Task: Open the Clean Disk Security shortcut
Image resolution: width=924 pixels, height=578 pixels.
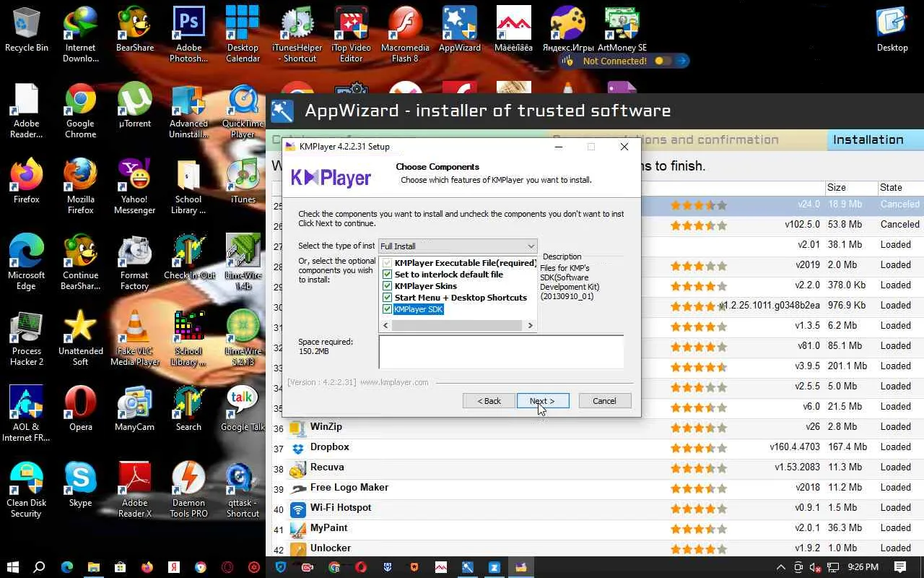Action: [27, 490]
